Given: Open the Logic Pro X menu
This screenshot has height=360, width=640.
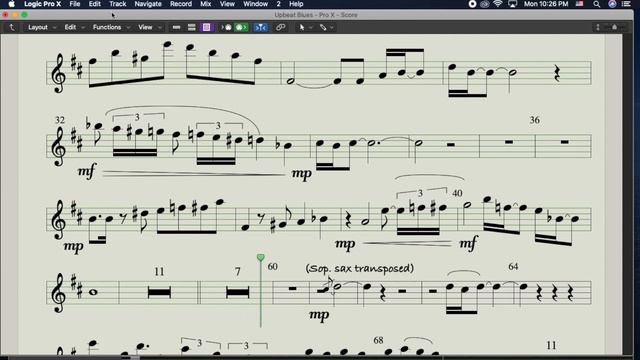Looking at the screenshot, I should (42, 4).
